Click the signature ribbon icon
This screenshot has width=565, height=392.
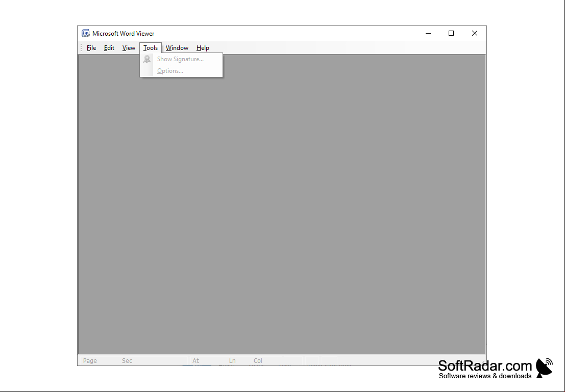tap(146, 59)
